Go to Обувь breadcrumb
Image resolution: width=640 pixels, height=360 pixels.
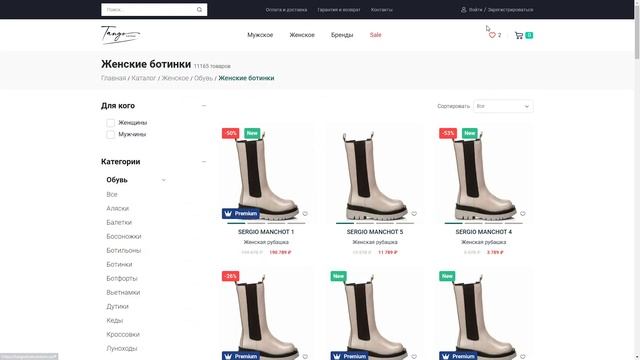coord(203,78)
